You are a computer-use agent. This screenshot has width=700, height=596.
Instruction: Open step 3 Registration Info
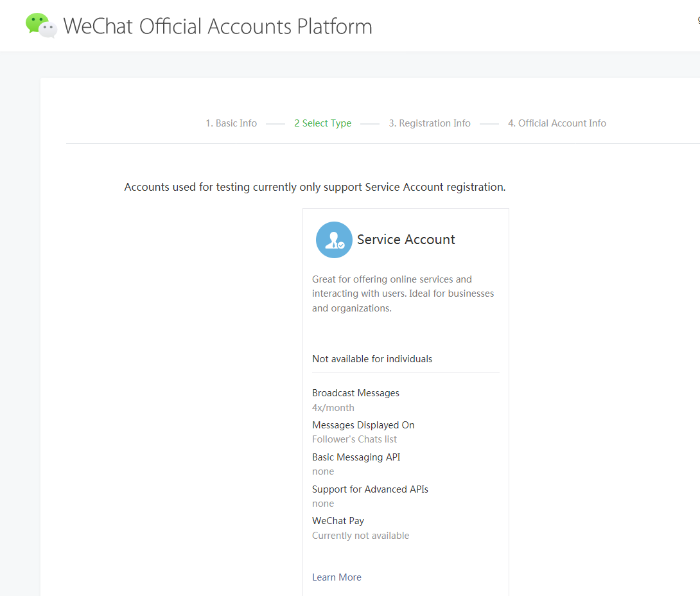(430, 123)
